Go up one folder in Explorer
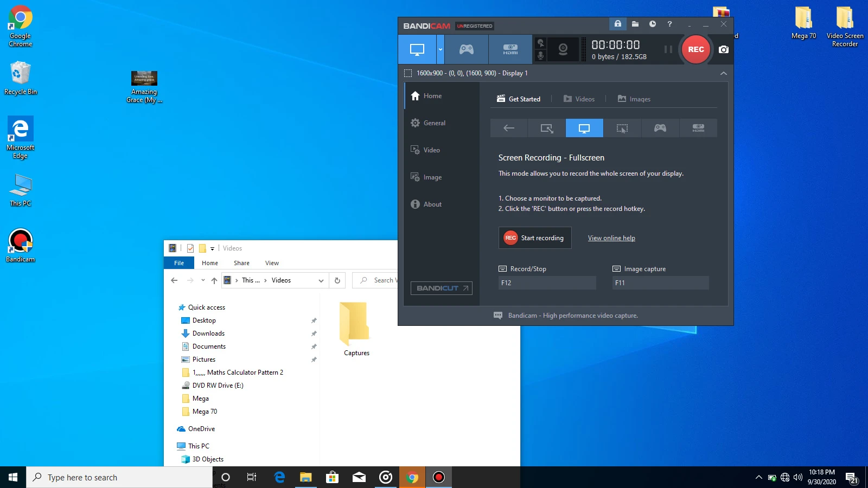Viewport: 868px width, 488px height. click(214, 280)
